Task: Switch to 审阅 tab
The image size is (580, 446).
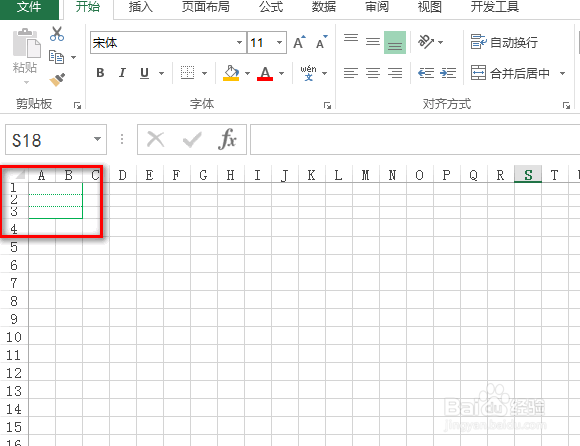Action: point(377,7)
